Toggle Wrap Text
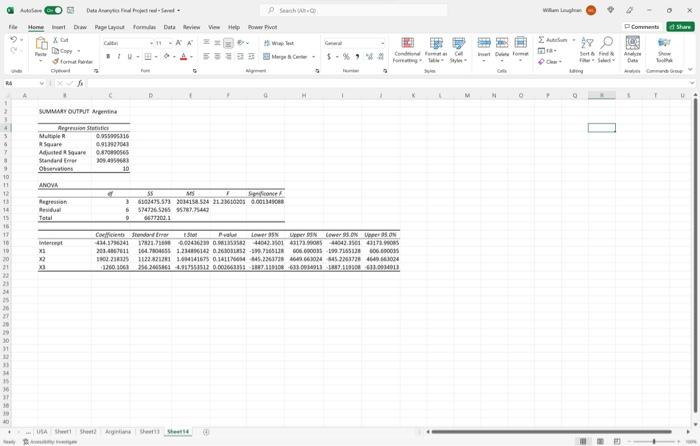 279,43
